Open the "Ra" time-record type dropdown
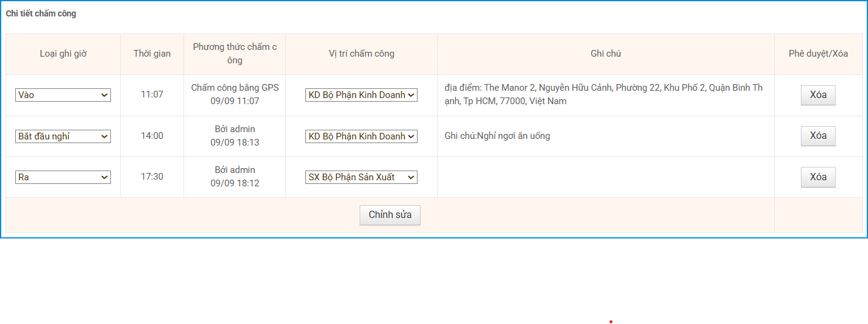The image size is (868, 324). click(63, 177)
